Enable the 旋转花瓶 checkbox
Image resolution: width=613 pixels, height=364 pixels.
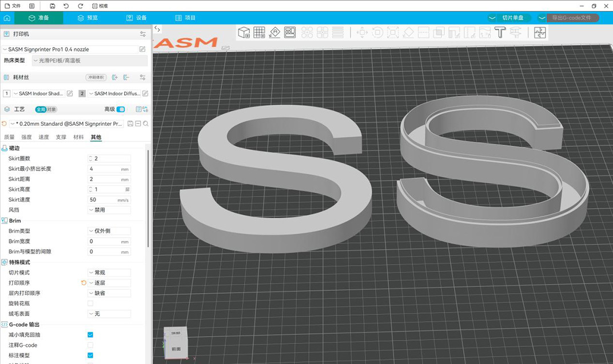click(x=90, y=303)
